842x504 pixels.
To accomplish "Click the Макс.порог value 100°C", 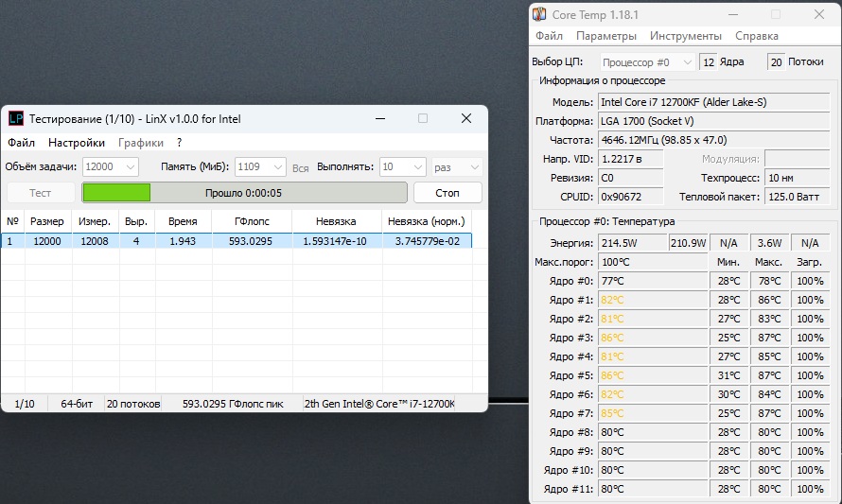I will tap(653, 262).
